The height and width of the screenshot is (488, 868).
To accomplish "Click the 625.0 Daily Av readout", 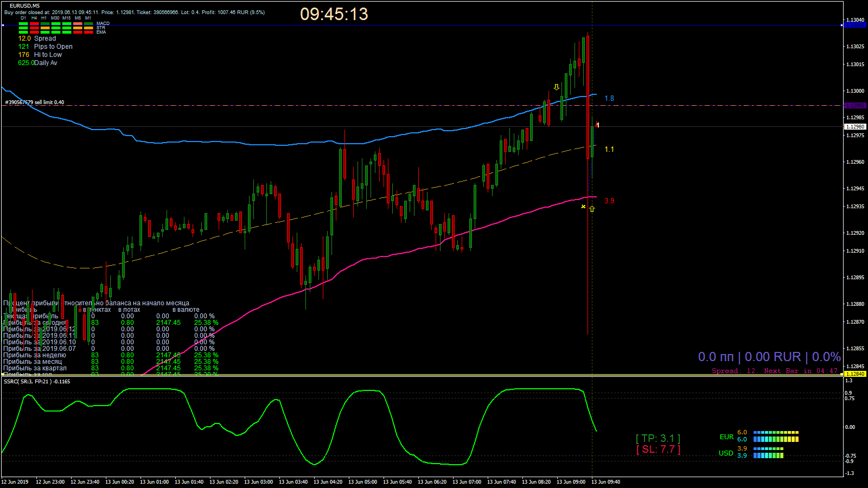I will [37, 63].
